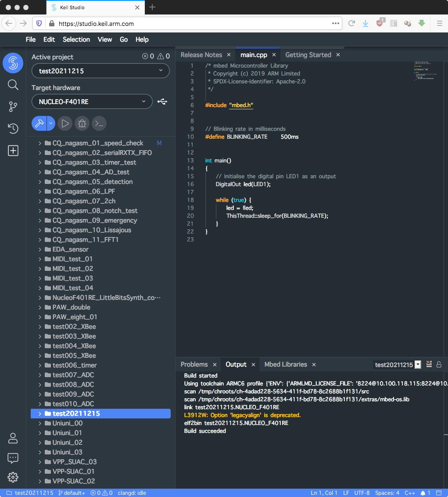The width and height of the screenshot is (448, 497).
Task: Open the browser downloads arrow icon
Action: coord(366,23)
